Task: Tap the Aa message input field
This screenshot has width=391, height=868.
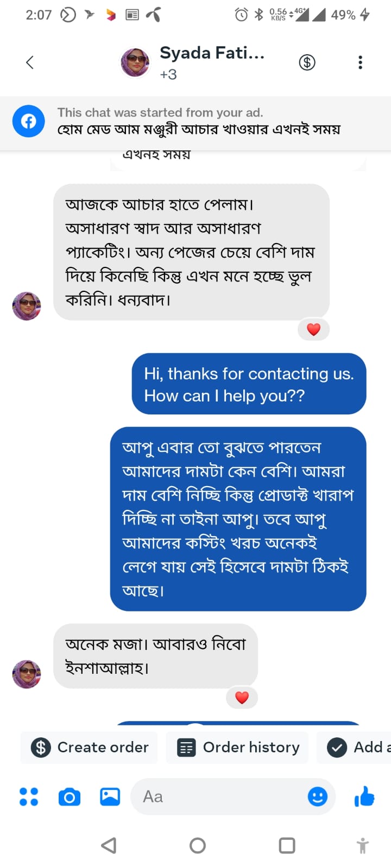Action: pos(217,796)
